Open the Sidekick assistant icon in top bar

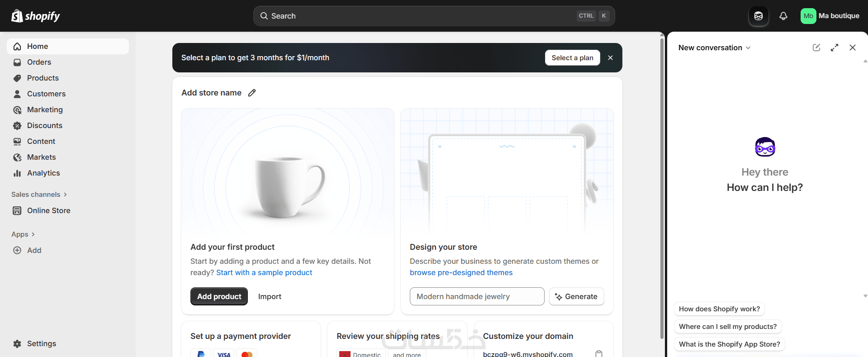click(759, 16)
